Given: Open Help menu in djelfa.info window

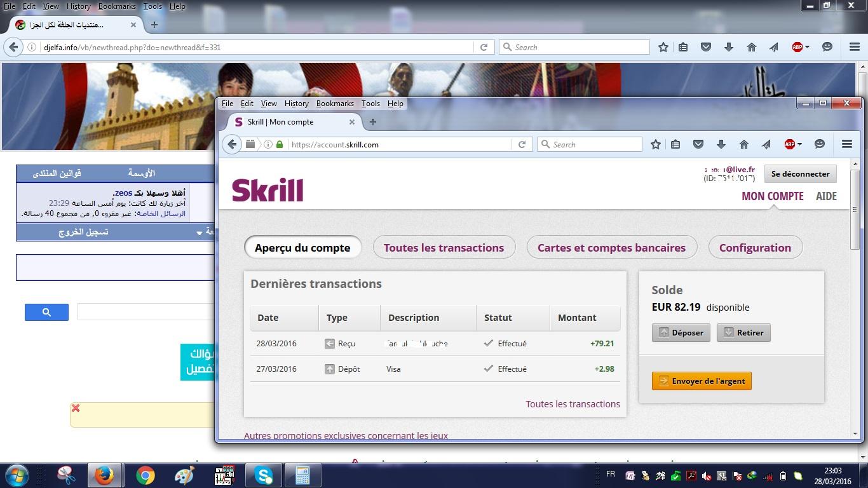Looking at the screenshot, I should pyautogui.click(x=177, y=6).
